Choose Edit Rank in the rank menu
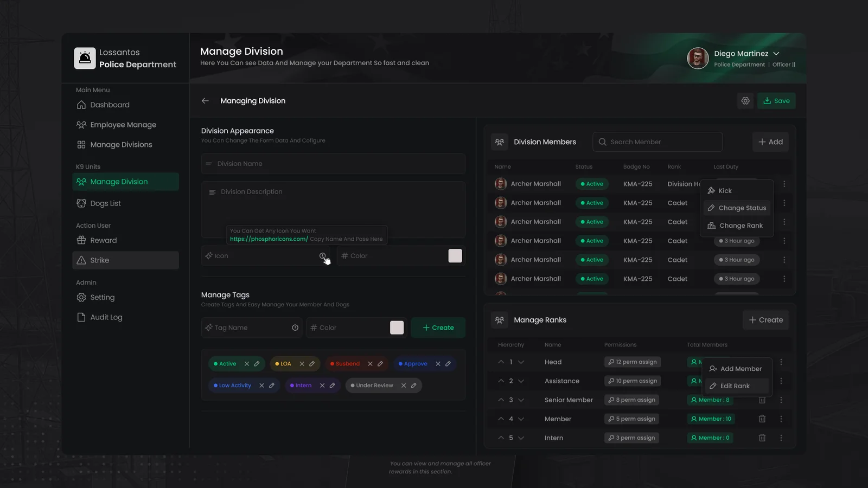The width and height of the screenshot is (868, 488). pos(735,386)
